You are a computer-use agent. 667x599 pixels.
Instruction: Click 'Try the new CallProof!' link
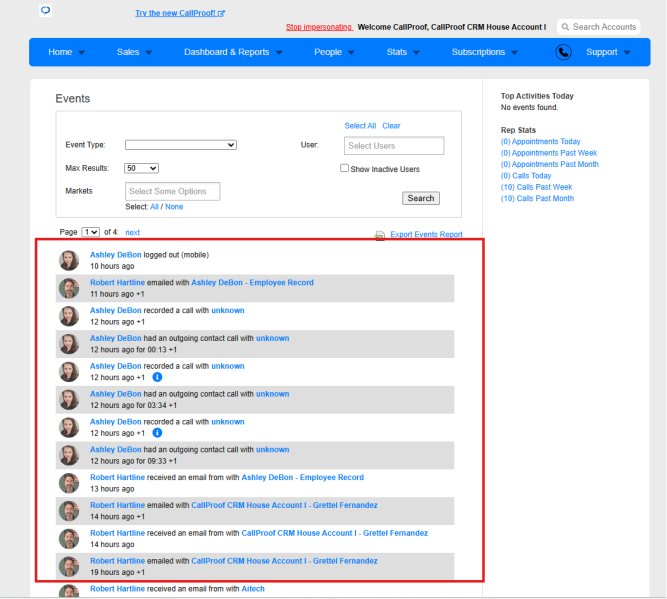[180, 13]
